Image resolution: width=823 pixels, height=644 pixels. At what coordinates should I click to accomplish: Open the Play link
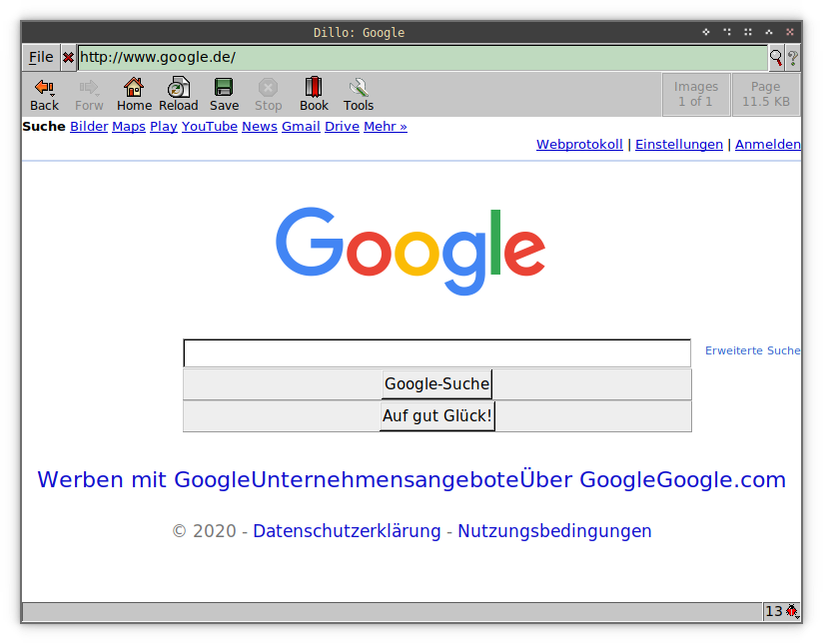click(x=163, y=127)
